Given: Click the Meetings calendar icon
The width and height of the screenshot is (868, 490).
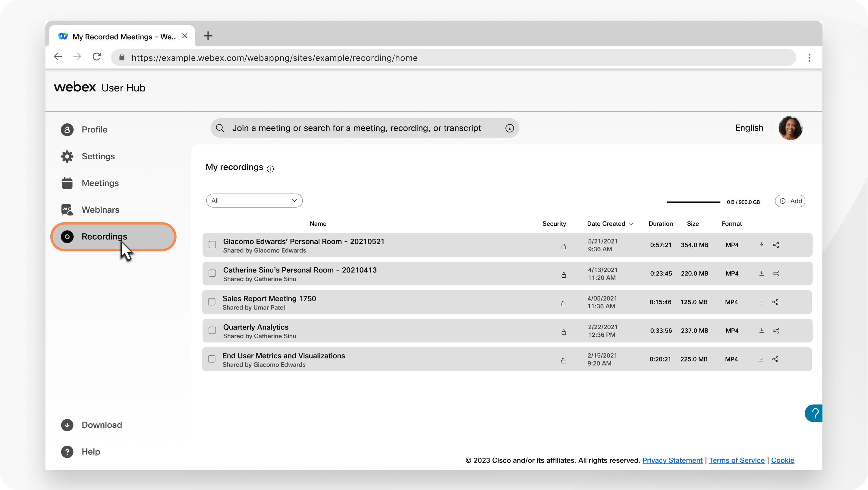Looking at the screenshot, I should [67, 183].
